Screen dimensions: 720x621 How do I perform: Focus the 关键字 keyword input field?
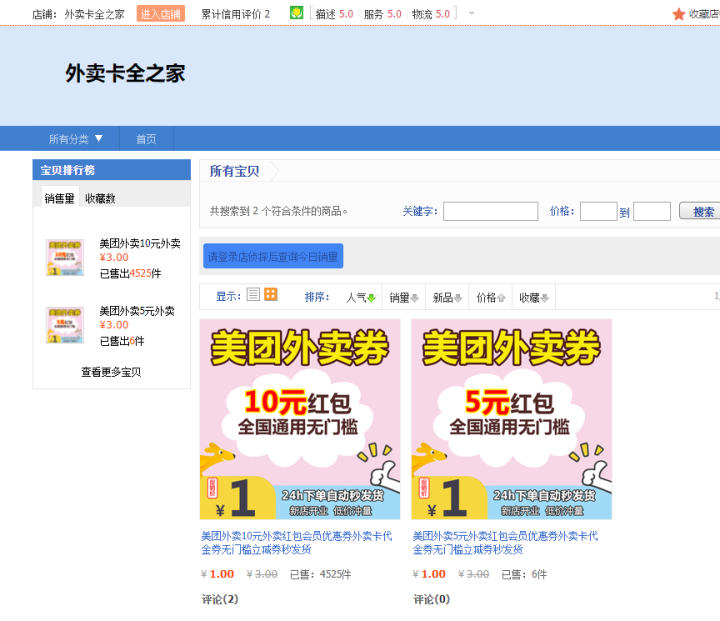click(x=490, y=211)
